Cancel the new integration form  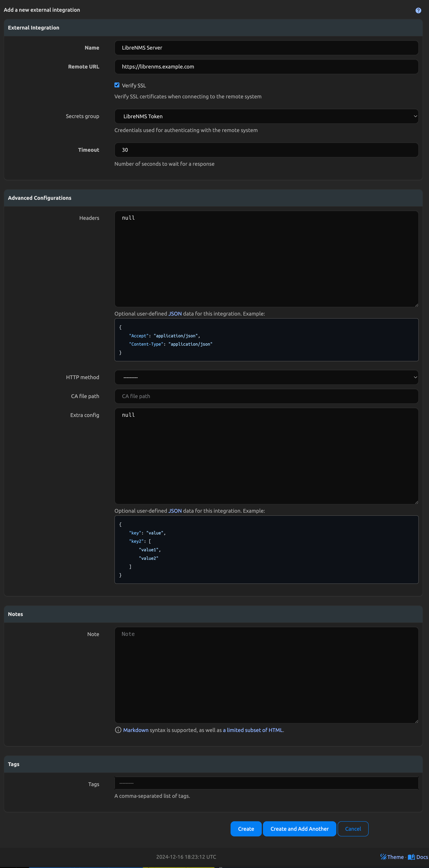353,829
